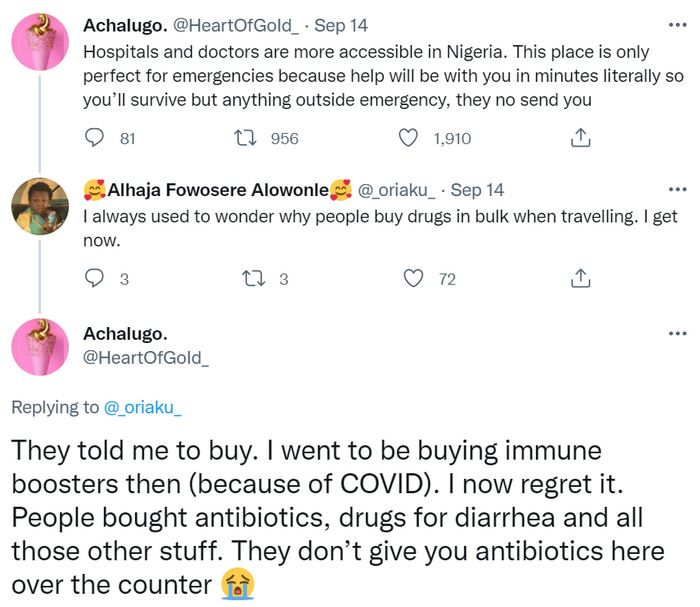Open more options on first Achalugo tweet

pyautogui.click(x=677, y=25)
